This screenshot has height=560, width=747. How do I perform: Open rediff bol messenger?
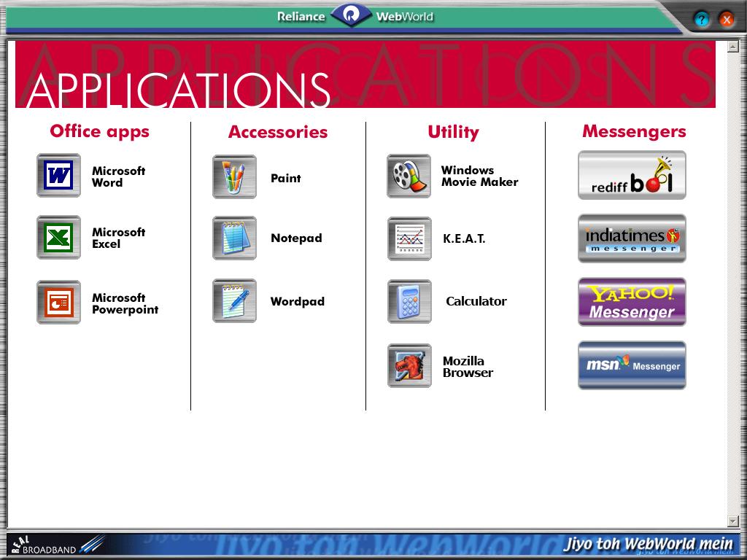pos(632,175)
